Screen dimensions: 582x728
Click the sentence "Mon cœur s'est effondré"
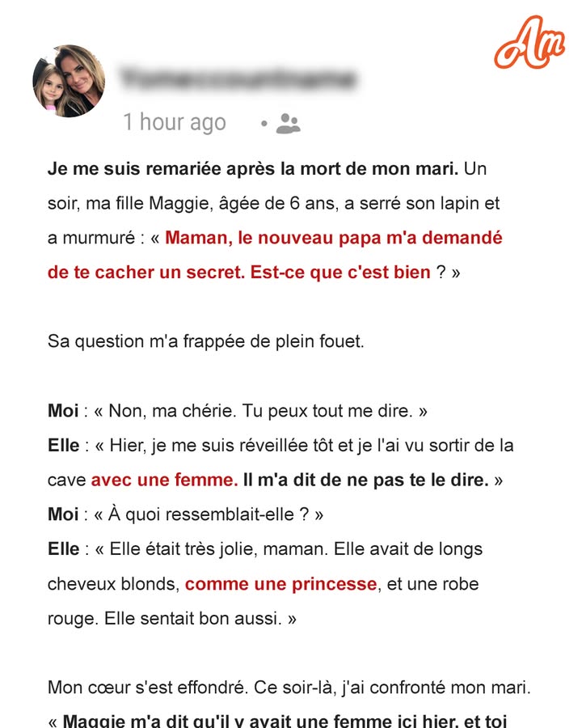(x=148, y=688)
